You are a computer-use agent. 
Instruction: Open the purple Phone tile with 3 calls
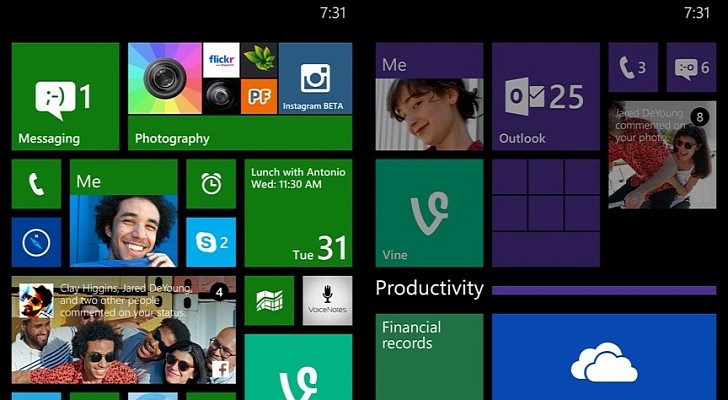633,67
